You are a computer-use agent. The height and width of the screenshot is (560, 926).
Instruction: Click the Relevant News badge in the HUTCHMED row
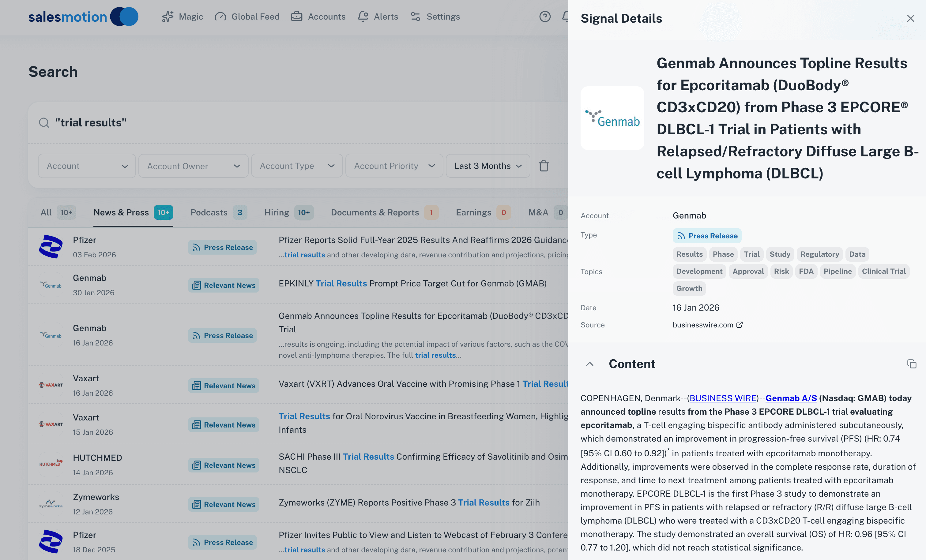click(224, 465)
